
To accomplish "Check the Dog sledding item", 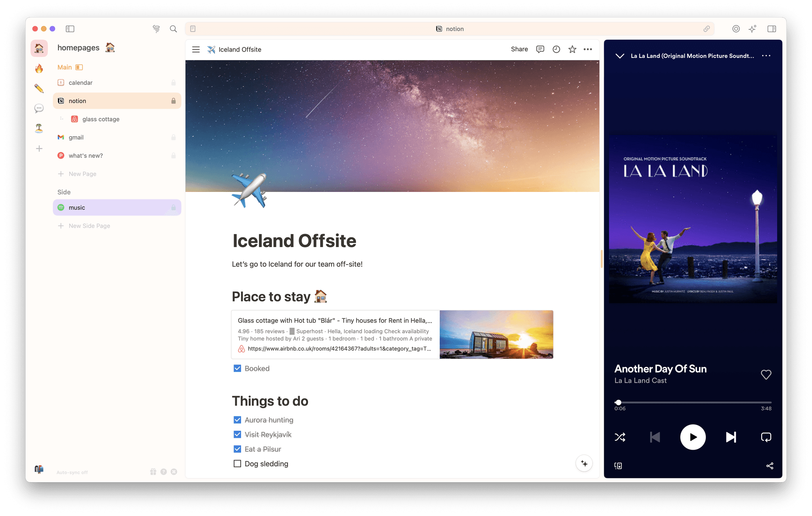I will 237,463.
